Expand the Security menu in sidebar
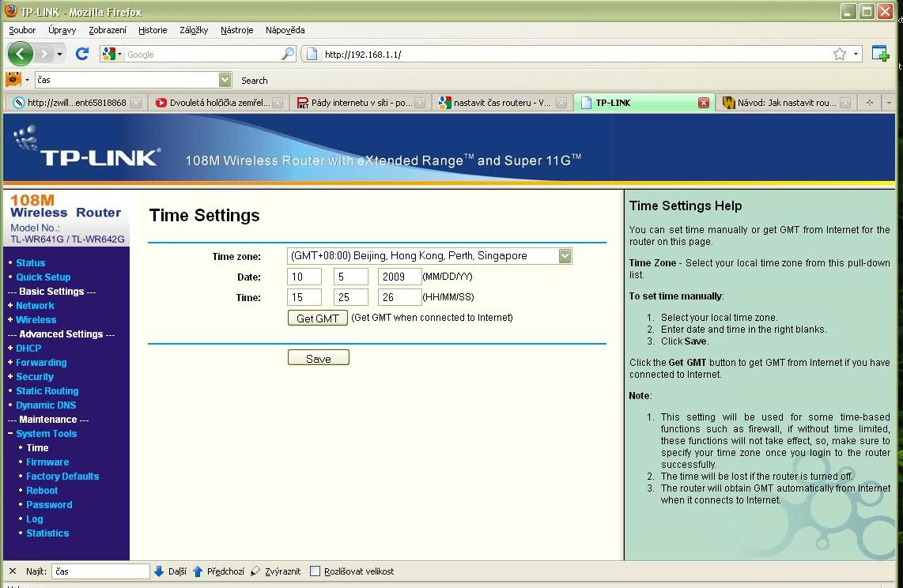This screenshot has height=588, width=903. coord(35,377)
